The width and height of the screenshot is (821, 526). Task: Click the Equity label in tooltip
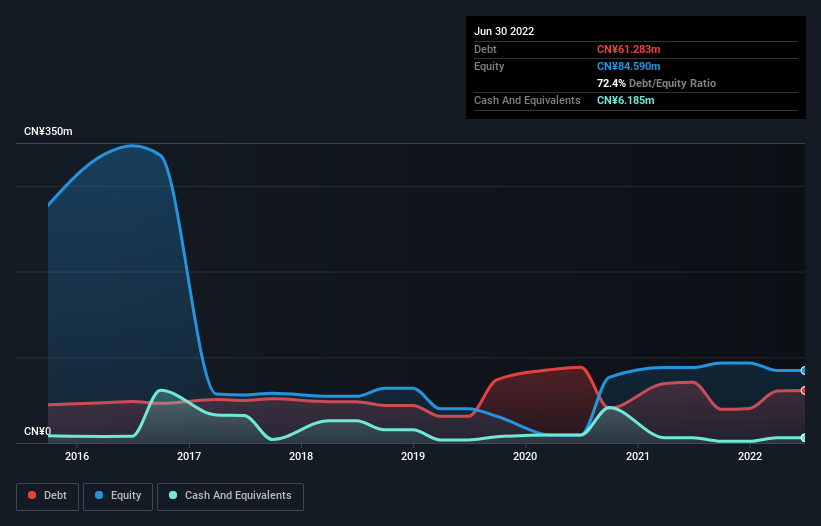point(489,66)
